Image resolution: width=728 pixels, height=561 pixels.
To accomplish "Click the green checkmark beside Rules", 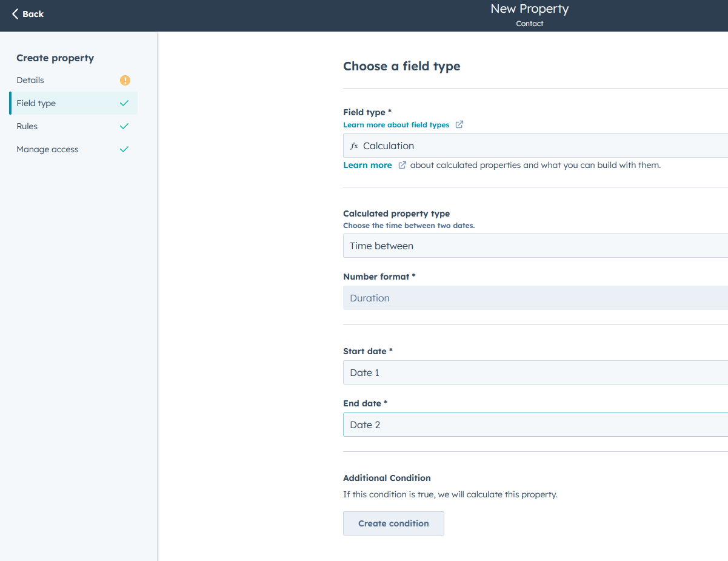I will tap(124, 126).
